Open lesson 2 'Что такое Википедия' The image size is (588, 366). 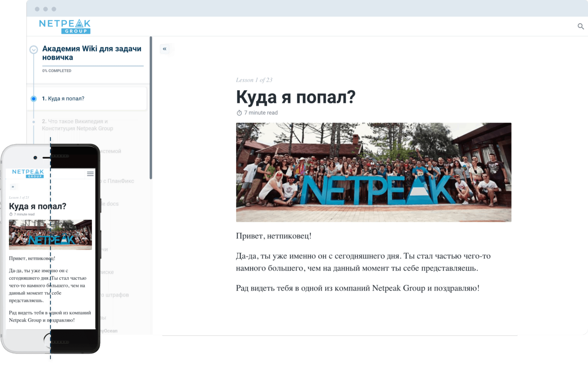point(77,125)
